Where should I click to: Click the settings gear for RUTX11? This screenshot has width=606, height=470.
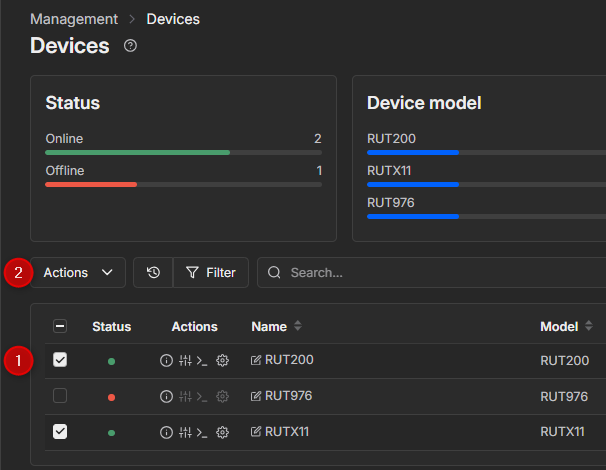point(222,432)
